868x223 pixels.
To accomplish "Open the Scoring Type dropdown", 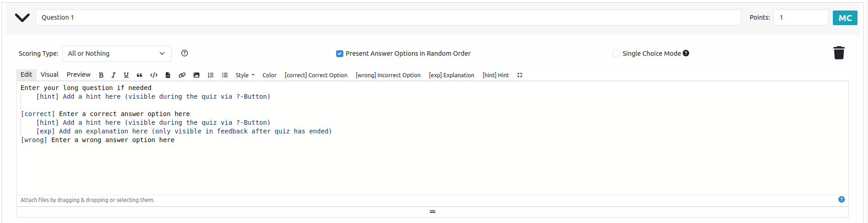I will coord(117,53).
